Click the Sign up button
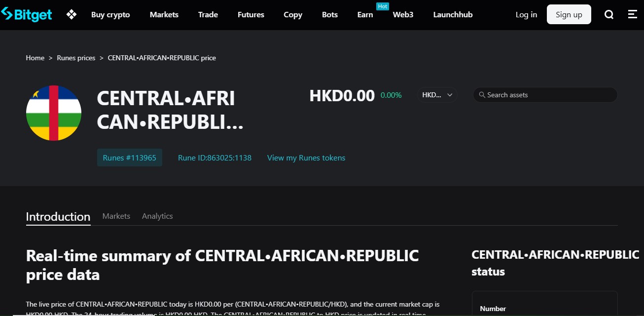The image size is (644, 316). pos(569,15)
